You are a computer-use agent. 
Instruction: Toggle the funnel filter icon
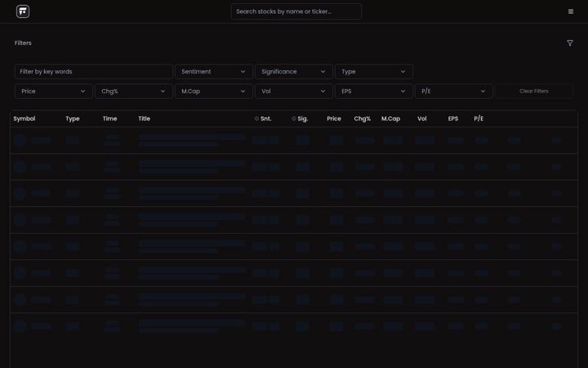coord(570,43)
